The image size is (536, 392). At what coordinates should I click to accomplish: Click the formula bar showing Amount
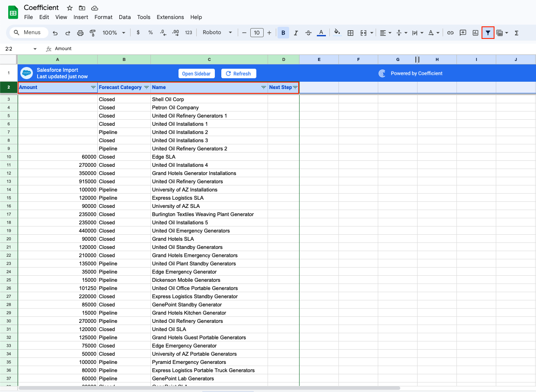click(x=294, y=49)
